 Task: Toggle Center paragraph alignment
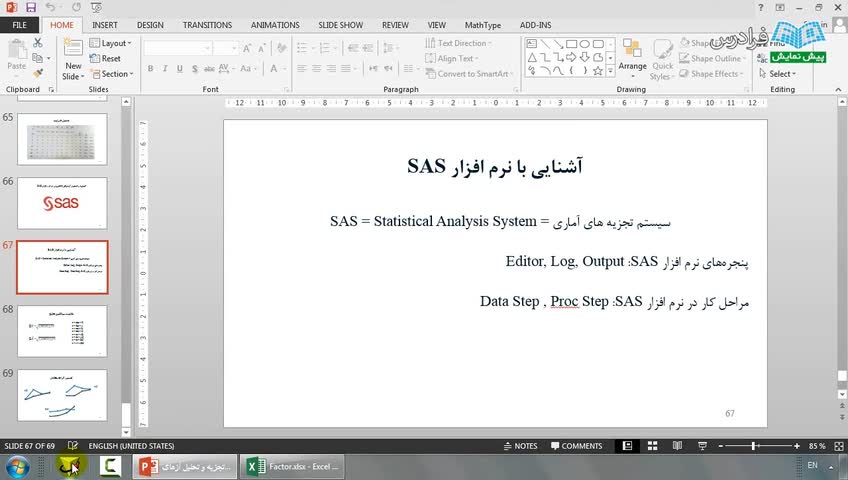point(316,69)
